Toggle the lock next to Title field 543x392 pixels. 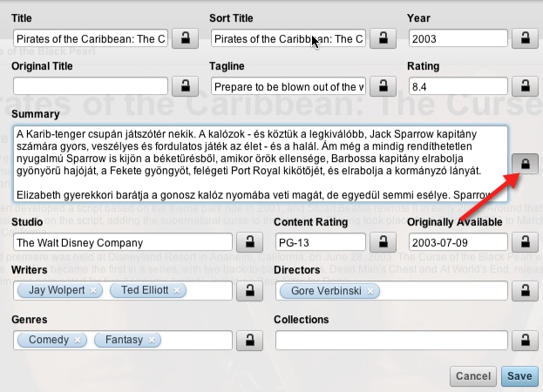[185, 38]
